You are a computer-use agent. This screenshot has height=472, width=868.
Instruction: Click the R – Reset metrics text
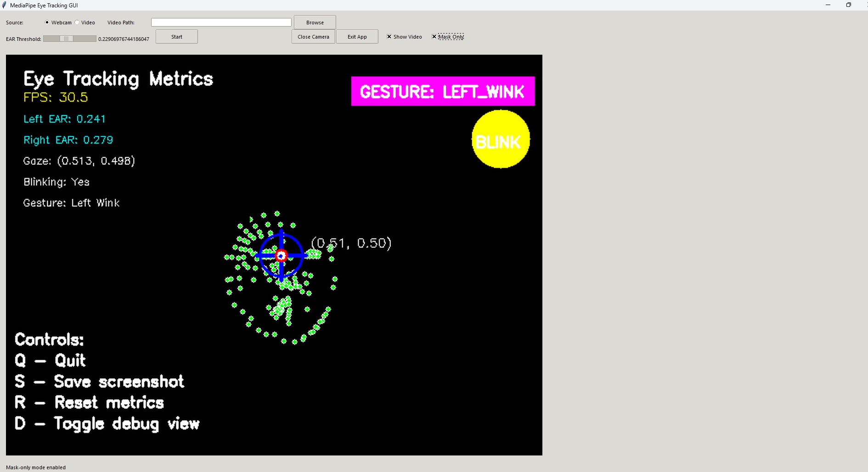pos(89,403)
